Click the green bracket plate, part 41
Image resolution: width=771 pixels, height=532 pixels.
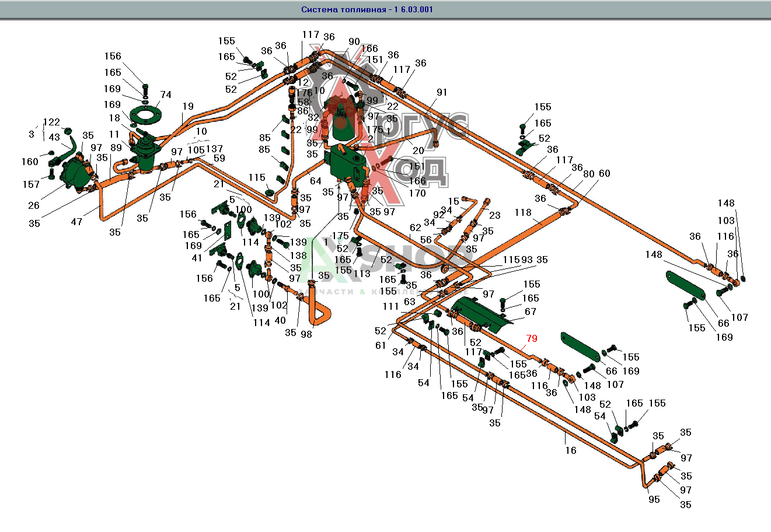pyautogui.click(x=226, y=230)
